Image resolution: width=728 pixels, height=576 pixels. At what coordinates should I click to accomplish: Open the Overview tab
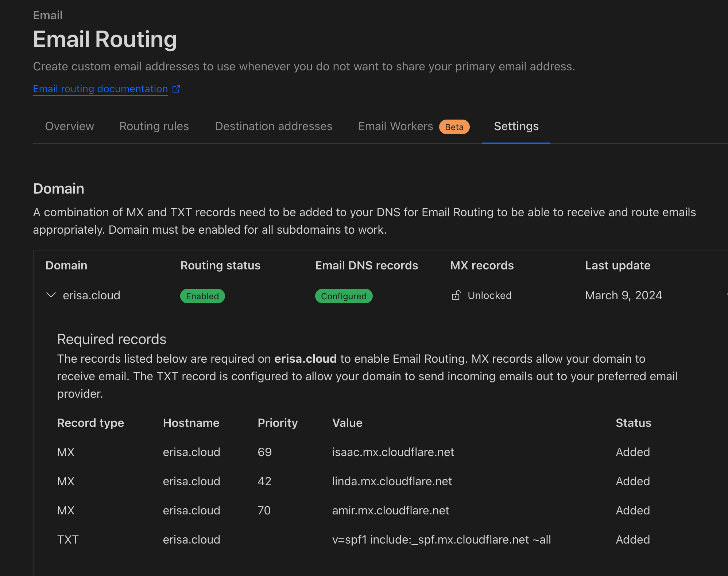click(x=69, y=126)
